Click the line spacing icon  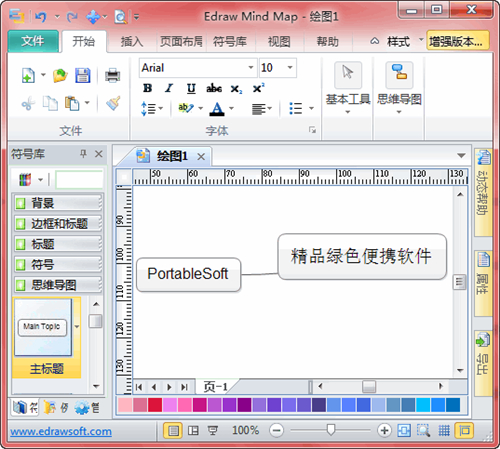pos(148,109)
